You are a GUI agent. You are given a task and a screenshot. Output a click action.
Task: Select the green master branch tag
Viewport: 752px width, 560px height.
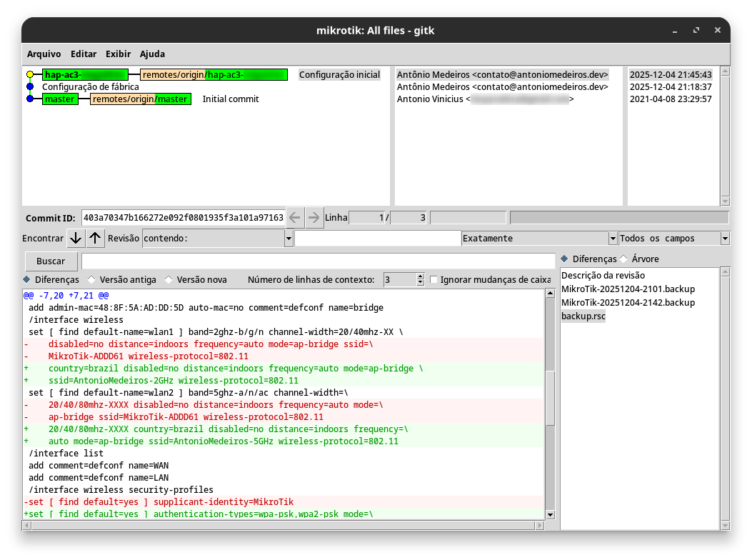click(x=59, y=99)
